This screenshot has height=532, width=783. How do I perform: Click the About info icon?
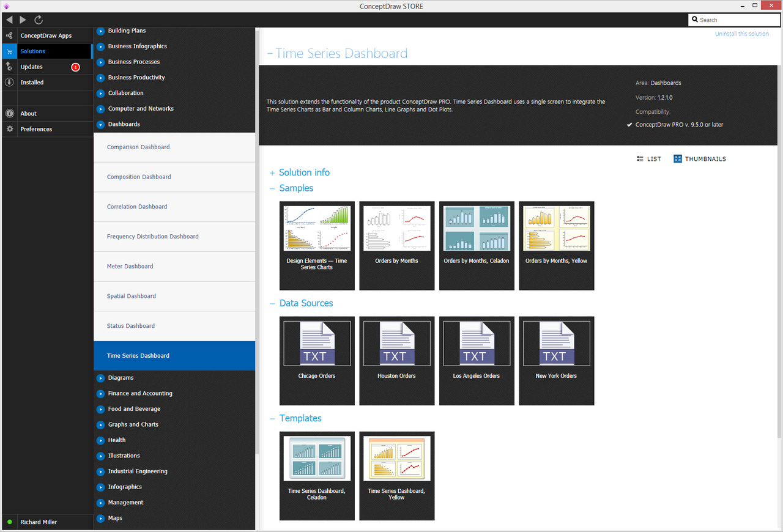pos(9,114)
